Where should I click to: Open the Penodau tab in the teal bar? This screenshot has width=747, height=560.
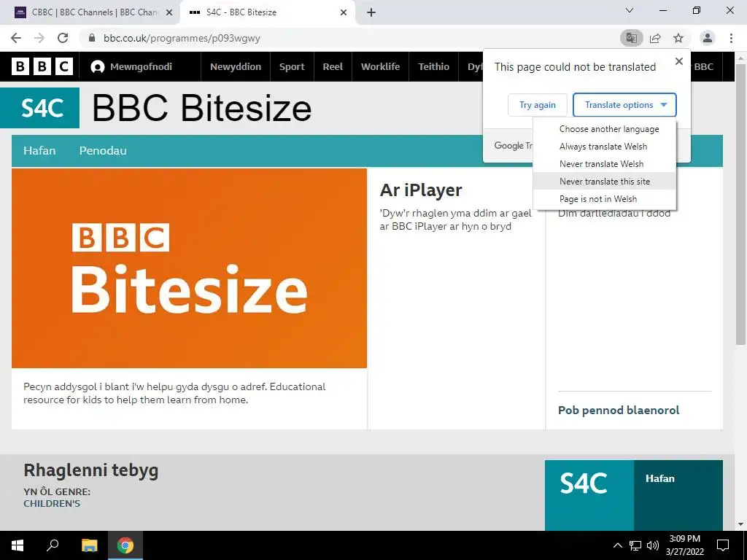tap(103, 150)
